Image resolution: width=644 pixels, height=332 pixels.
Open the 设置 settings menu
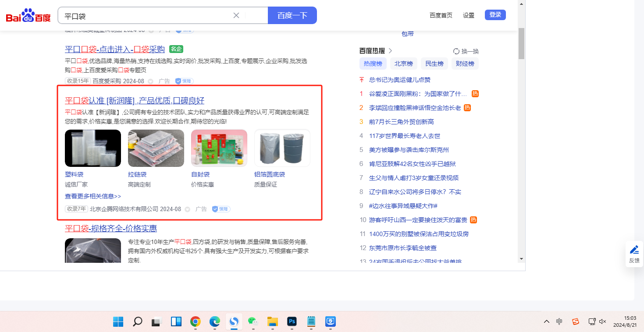[x=469, y=15]
